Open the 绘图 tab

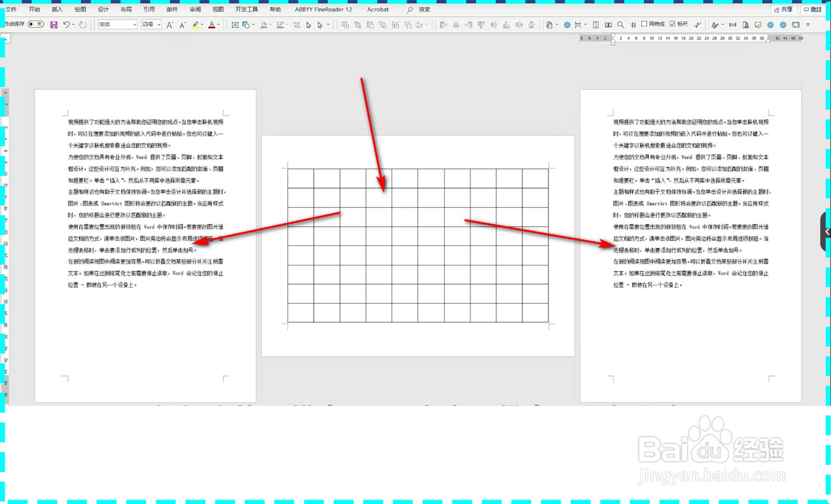pos(80,9)
